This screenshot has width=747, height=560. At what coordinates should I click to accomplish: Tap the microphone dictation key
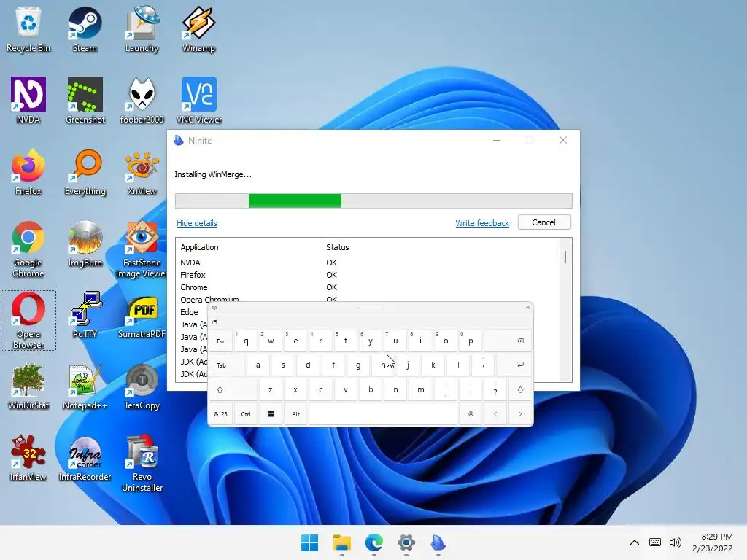click(471, 414)
